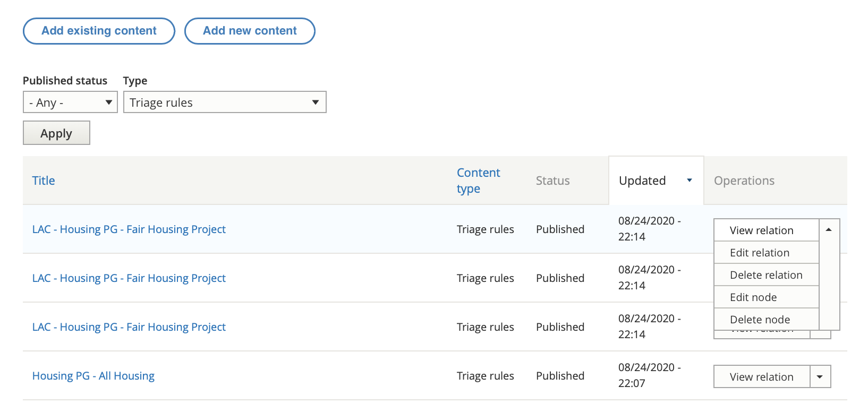Sort table by Title column
This screenshot has height=412, width=868.
[44, 181]
